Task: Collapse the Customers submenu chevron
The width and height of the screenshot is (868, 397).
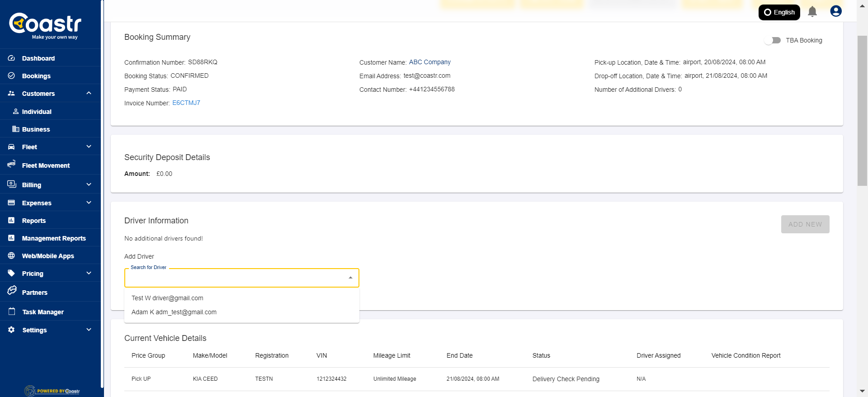Action: (x=89, y=93)
